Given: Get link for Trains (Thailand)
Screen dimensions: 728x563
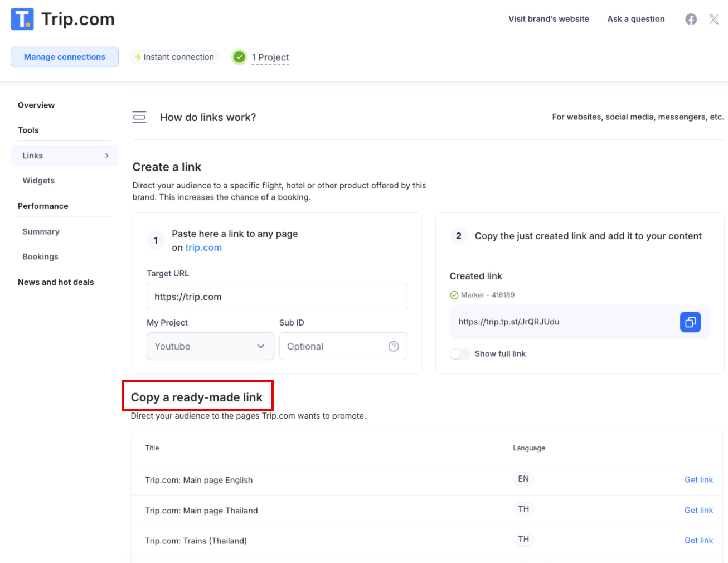Looking at the screenshot, I should (x=698, y=540).
